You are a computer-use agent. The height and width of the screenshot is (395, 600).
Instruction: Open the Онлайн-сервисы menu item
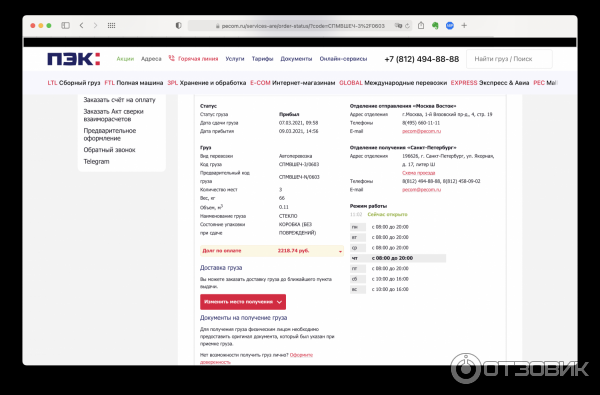click(x=343, y=59)
